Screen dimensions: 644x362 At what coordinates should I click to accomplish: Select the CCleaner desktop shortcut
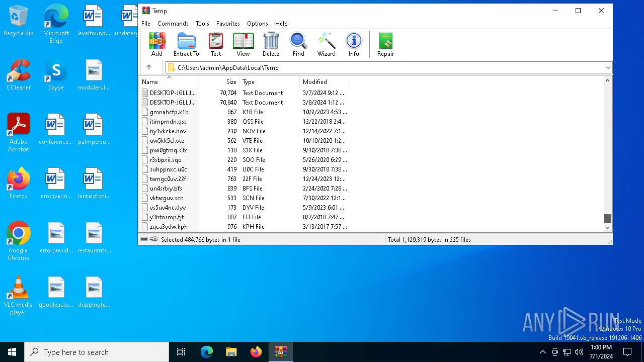pos(19,75)
